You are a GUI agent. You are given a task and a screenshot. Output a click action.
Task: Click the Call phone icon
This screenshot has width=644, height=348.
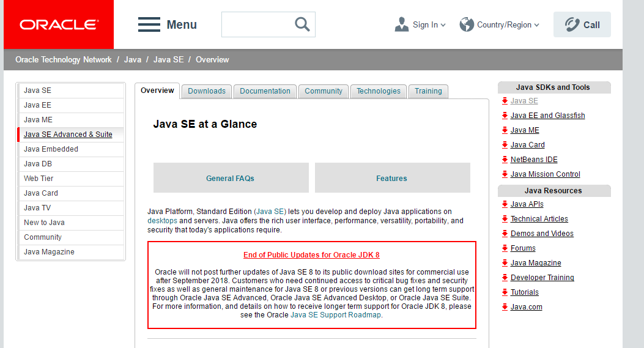572,24
